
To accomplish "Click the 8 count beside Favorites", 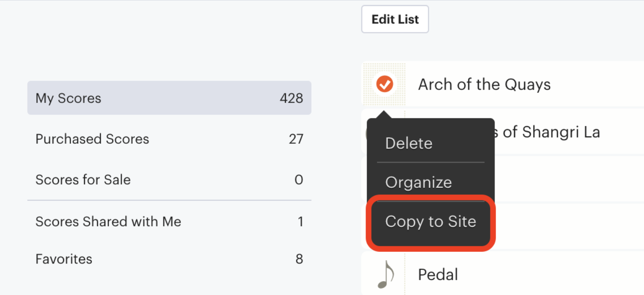I will [x=299, y=259].
